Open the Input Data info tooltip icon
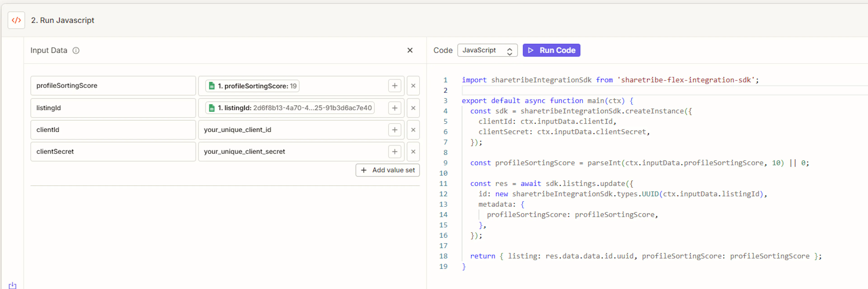The width and height of the screenshot is (868, 289). coord(76,51)
